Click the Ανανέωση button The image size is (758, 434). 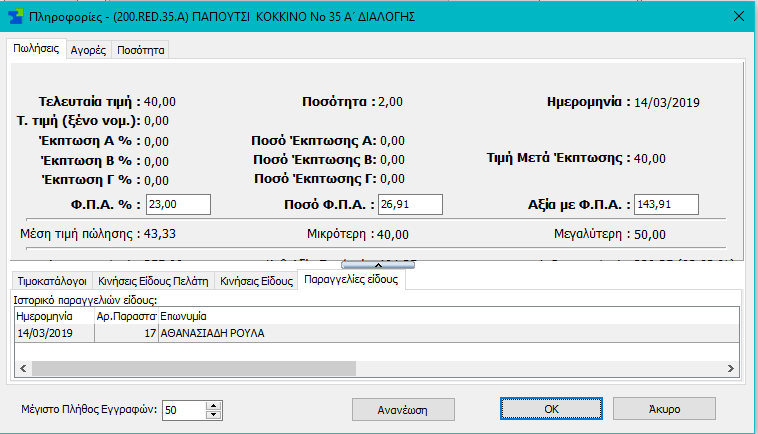(403, 410)
